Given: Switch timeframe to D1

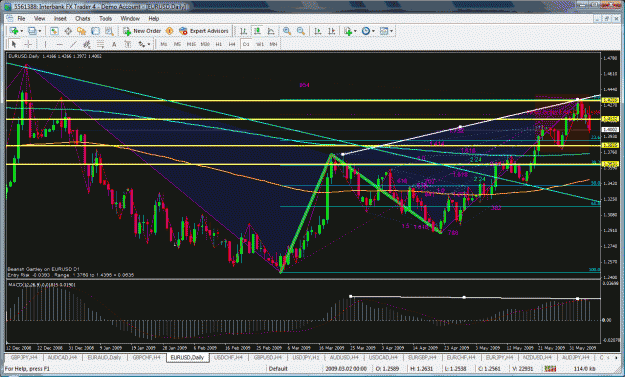Looking at the screenshot, I should click(x=246, y=44).
